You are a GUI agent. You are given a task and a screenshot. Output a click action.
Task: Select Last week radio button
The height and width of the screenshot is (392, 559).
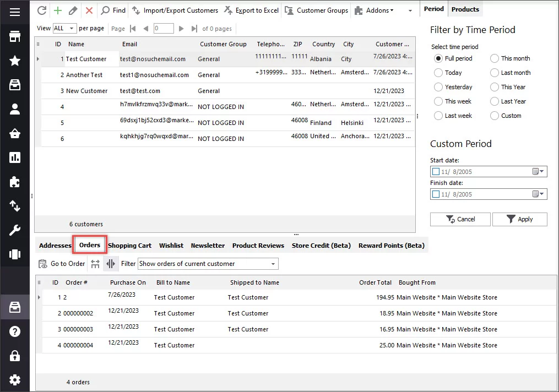click(x=438, y=116)
